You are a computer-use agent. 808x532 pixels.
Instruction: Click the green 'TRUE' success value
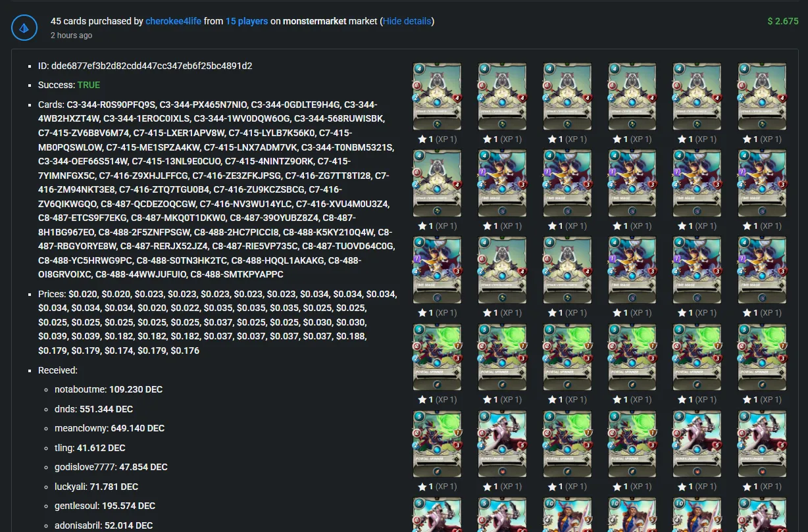[x=89, y=85]
